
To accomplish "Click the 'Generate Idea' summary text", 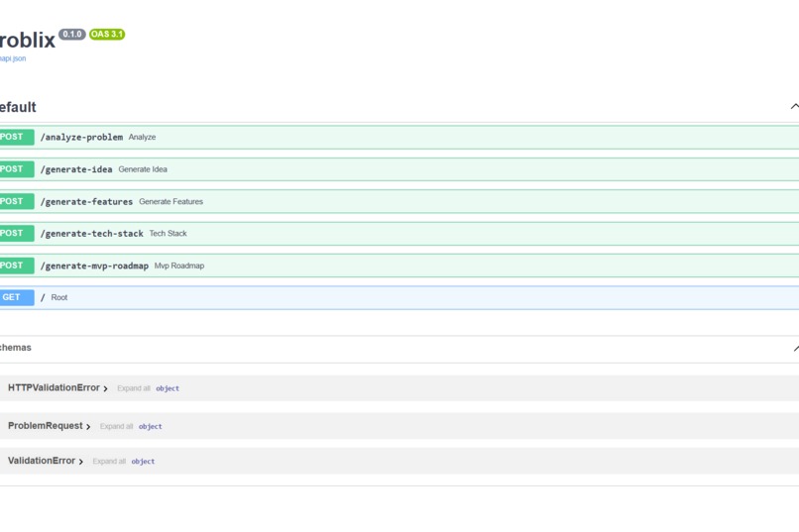I will pyautogui.click(x=143, y=169).
